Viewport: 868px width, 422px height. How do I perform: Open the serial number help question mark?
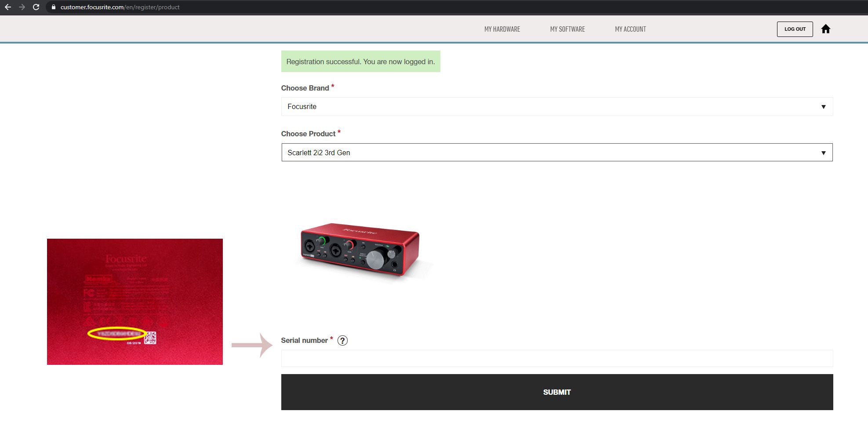click(342, 341)
